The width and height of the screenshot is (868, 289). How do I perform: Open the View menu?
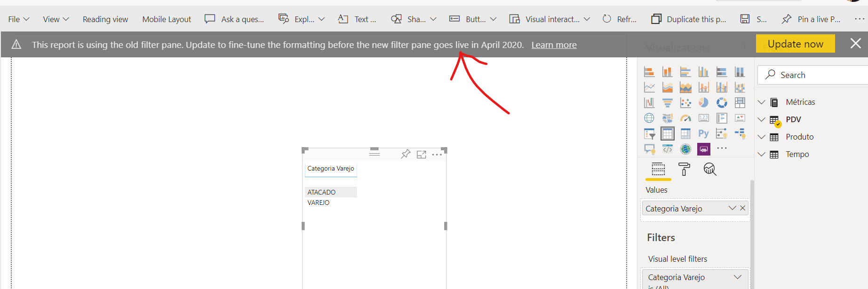(x=56, y=19)
